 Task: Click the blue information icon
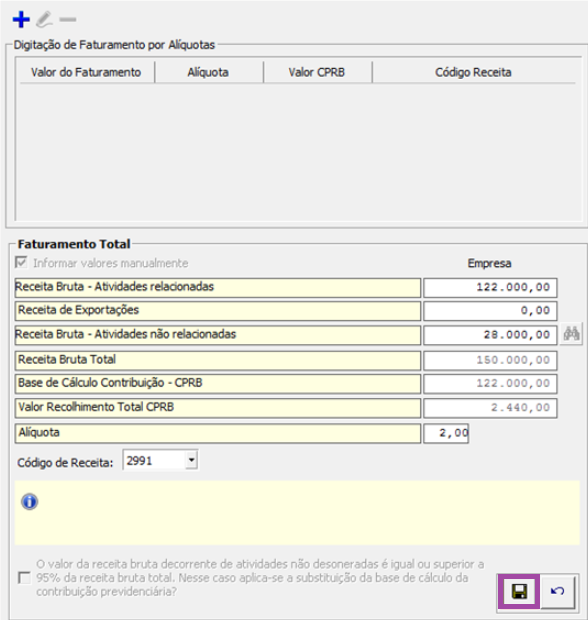click(x=30, y=502)
